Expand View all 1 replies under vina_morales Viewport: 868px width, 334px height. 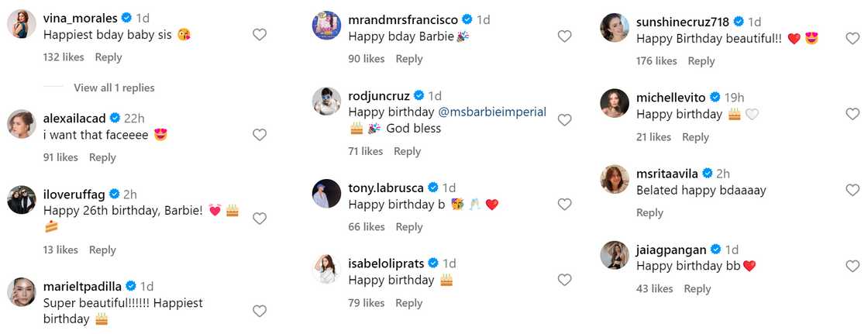(114, 88)
